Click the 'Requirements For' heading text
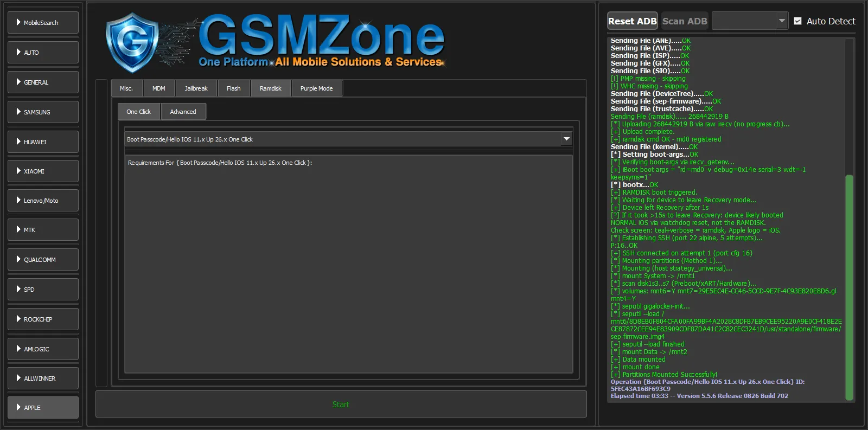This screenshot has width=868, height=430. click(220, 163)
